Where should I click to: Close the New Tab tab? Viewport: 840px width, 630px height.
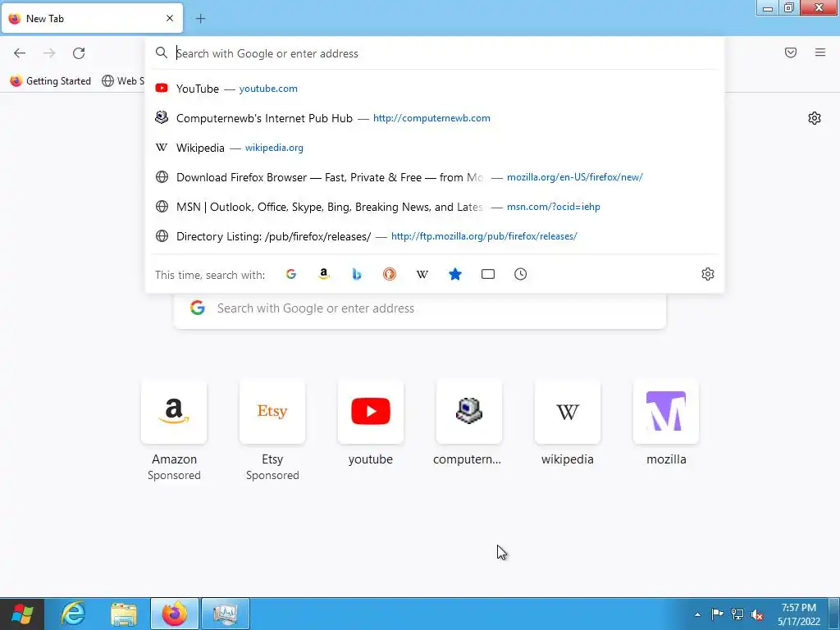tap(170, 18)
